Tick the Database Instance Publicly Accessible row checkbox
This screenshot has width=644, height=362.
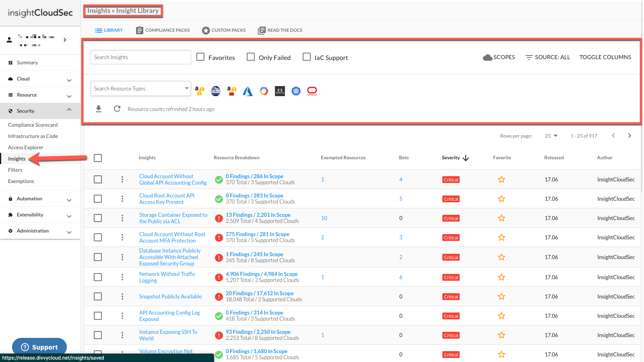pyautogui.click(x=98, y=257)
